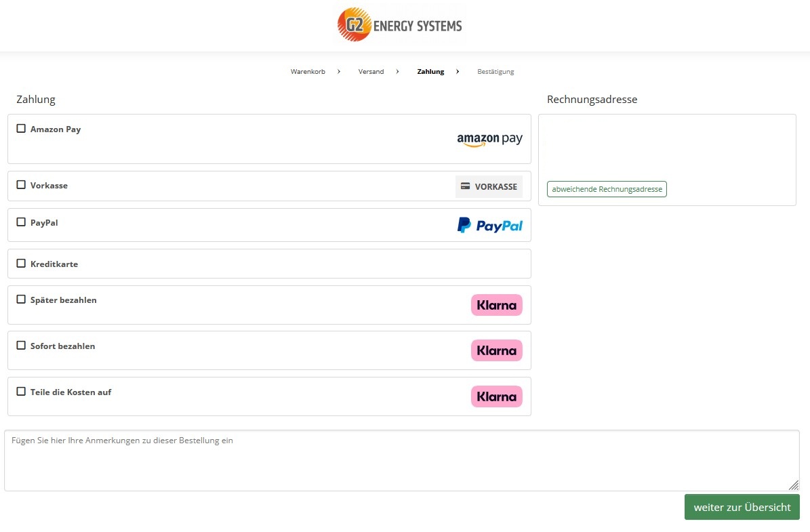Image resolution: width=810 pixels, height=532 pixels.
Task: Click the abweichende Rechnungsadresse button
Action: [x=607, y=189]
